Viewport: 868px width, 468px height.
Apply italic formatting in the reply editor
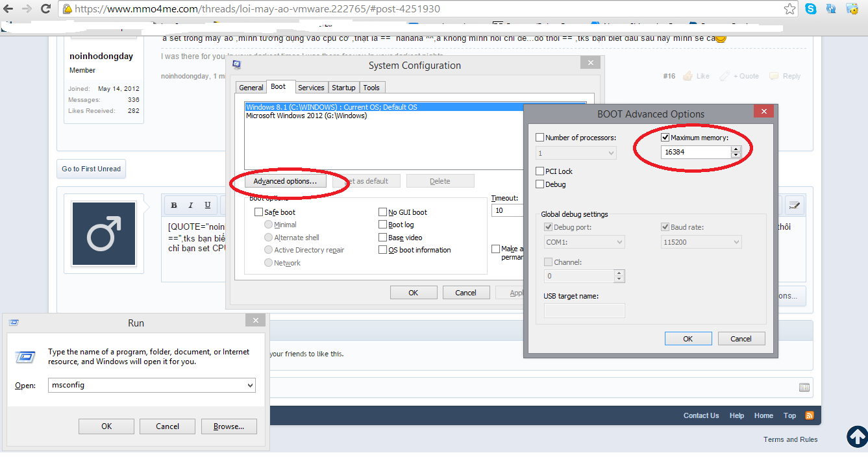(x=191, y=205)
